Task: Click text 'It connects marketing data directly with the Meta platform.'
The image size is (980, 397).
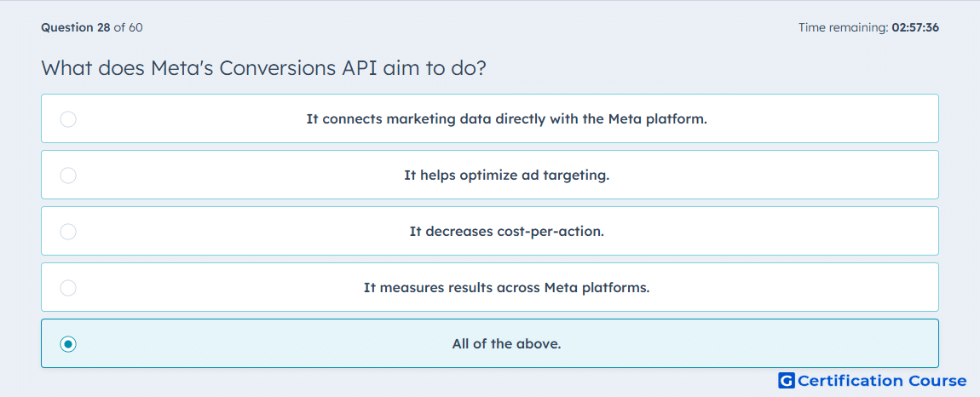Action: pyautogui.click(x=507, y=118)
